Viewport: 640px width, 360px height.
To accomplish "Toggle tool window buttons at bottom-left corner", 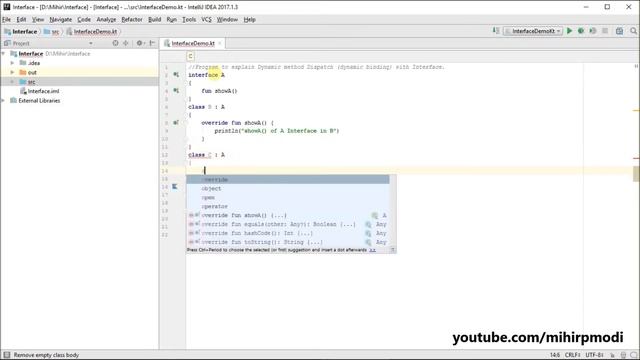I will tap(7, 355).
